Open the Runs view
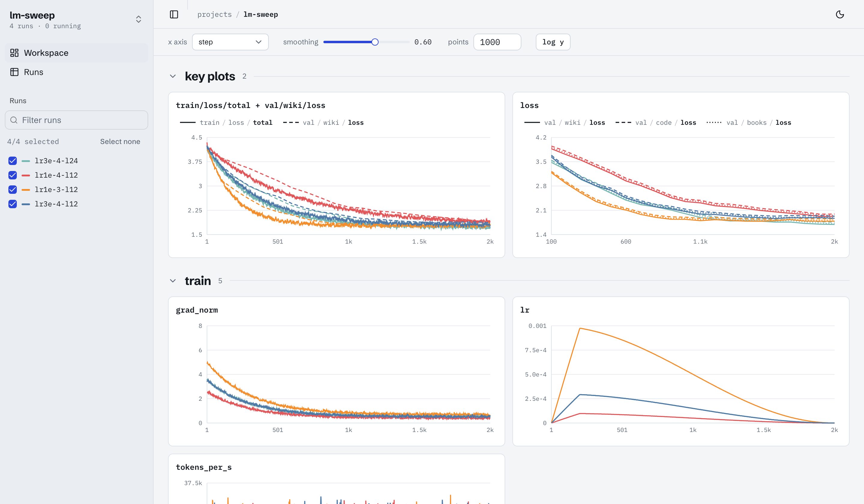 pos(76,72)
